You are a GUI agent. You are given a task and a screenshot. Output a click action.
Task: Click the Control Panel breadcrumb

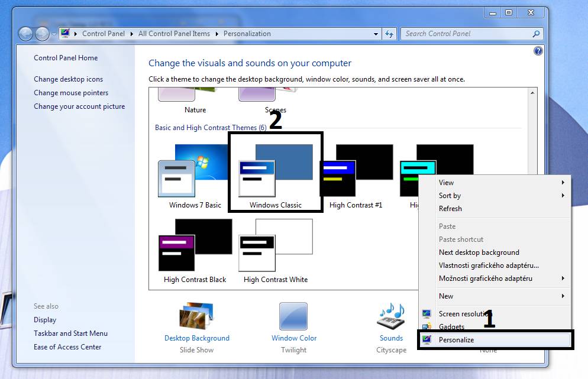pyautogui.click(x=104, y=34)
